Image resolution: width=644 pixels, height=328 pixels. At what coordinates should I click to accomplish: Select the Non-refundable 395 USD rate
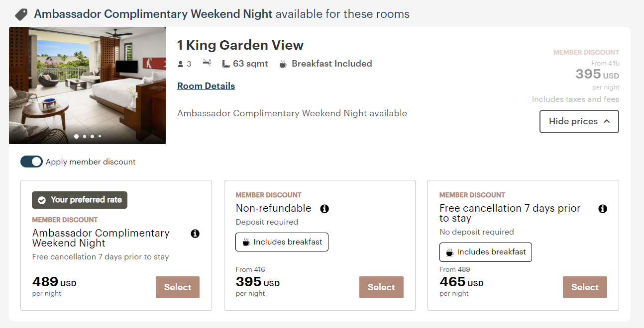click(x=381, y=287)
